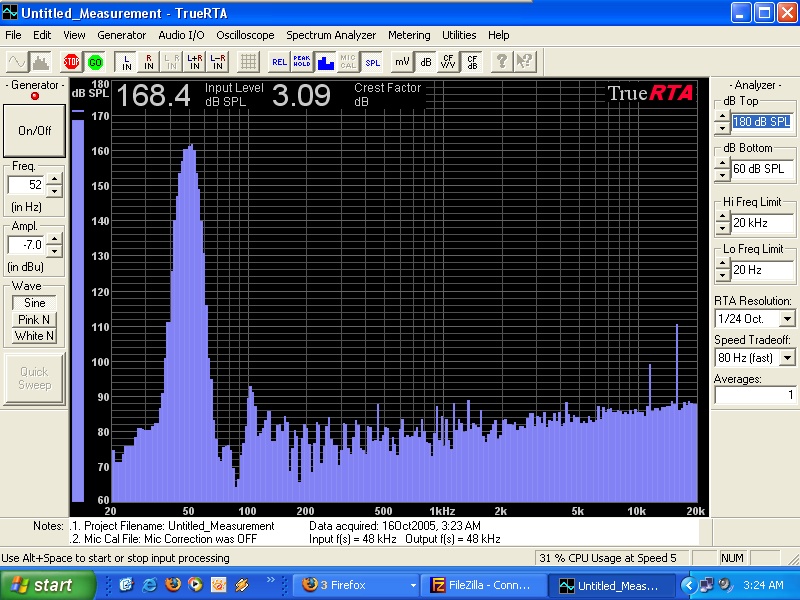Select the dB units toolbar icon
Viewport: 800px width, 600px height.
pyautogui.click(x=426, y=62)
